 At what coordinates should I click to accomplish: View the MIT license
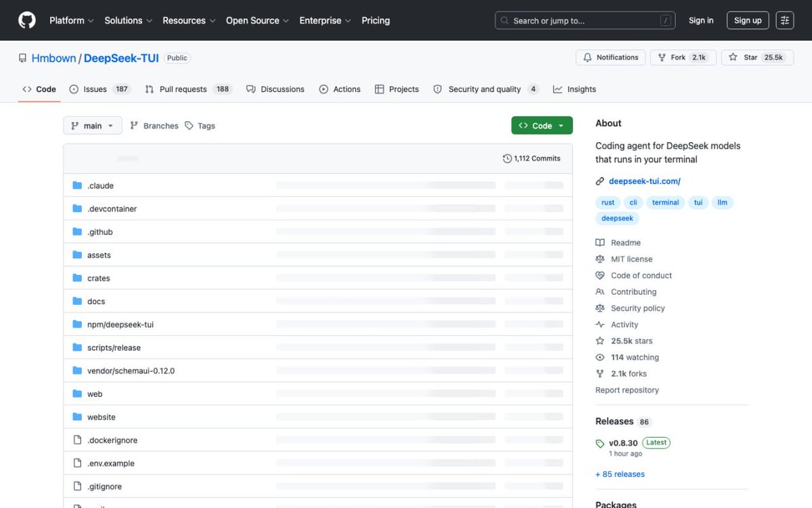point(625,259)
